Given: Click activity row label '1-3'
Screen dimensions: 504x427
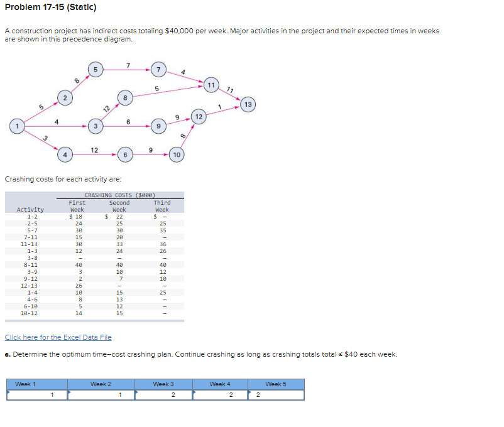Looking at the screenshot, I should coord(32,251).
